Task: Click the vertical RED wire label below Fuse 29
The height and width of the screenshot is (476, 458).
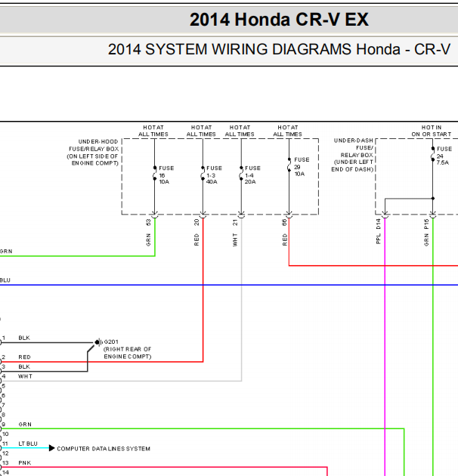Action: click(285, 240)
